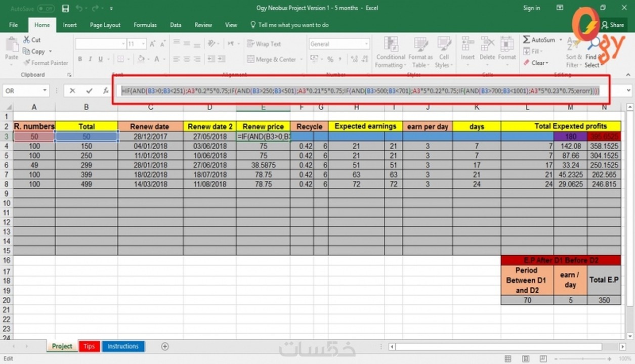Open the Copy options arrow

[50, 52]
